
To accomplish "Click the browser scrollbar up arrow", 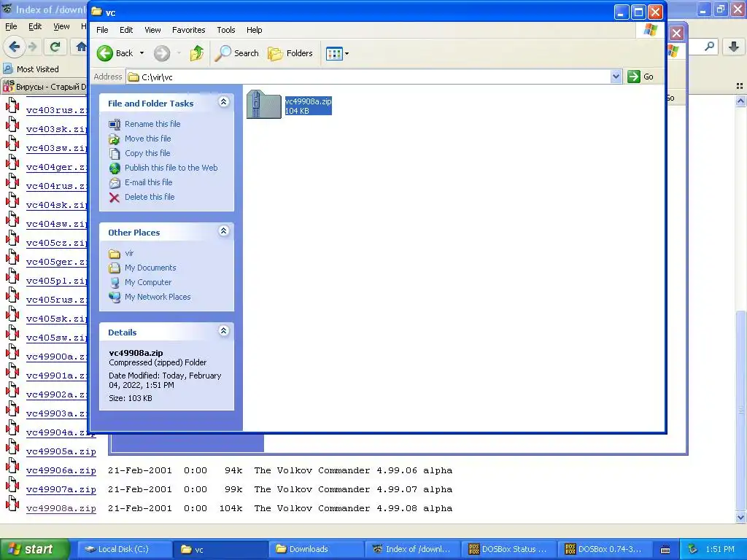I will coord(740,101).
